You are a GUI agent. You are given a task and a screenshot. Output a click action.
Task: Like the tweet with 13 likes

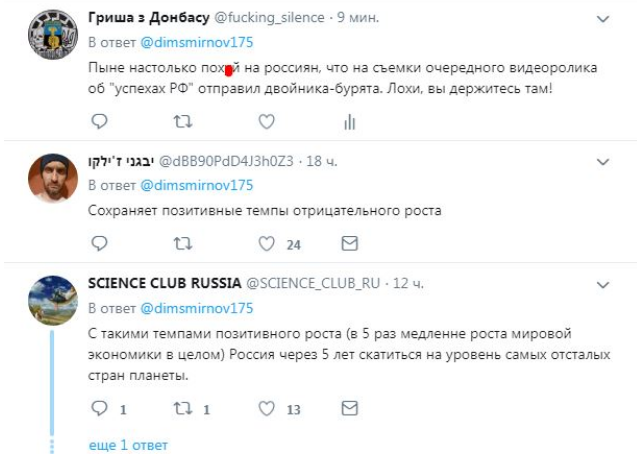coord(266,408)
